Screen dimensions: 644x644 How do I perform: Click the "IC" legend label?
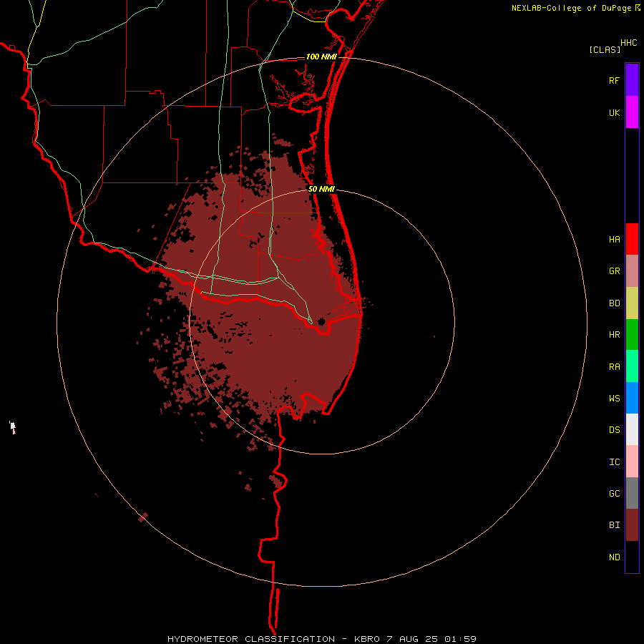click(614, 462)
